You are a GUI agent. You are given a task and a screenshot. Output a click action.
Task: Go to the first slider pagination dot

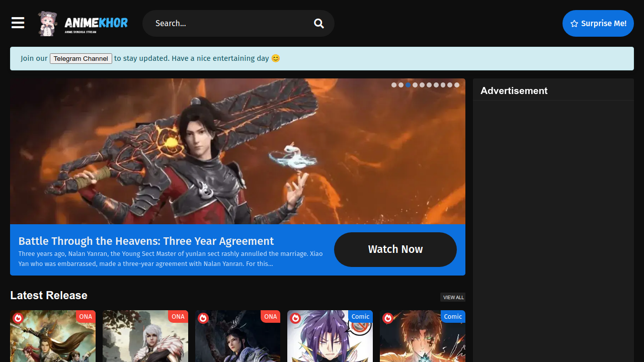tap(394, 85)
